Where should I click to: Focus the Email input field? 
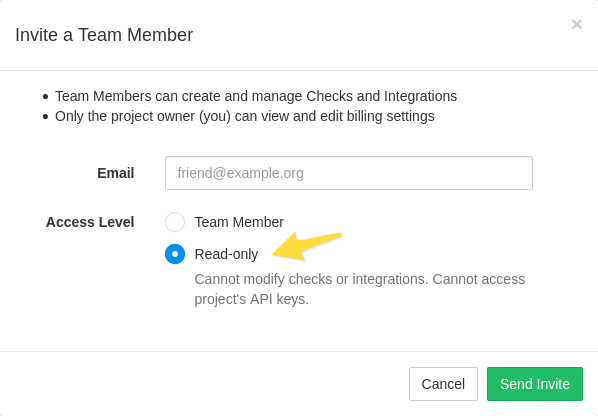pos(349,173)
